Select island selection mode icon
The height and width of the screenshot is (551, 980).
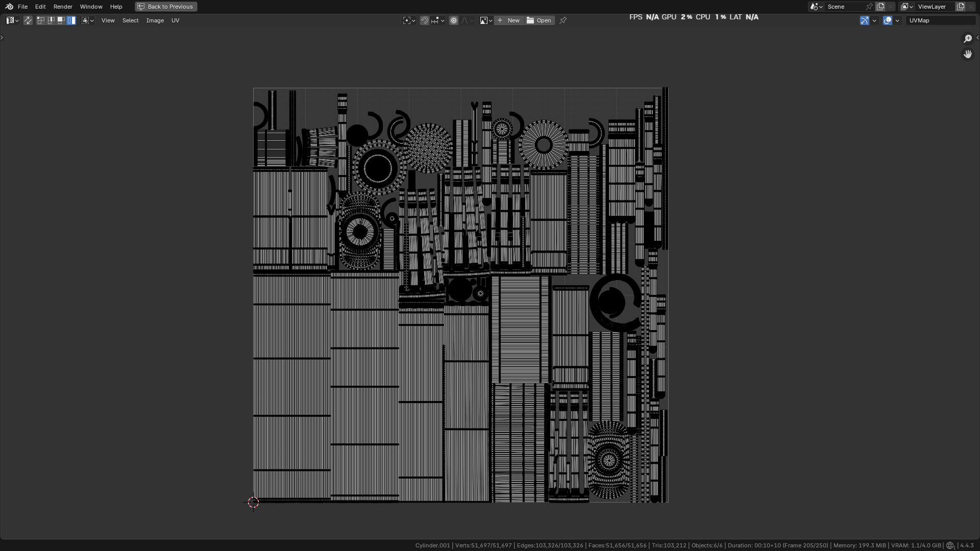click(71, 20)
